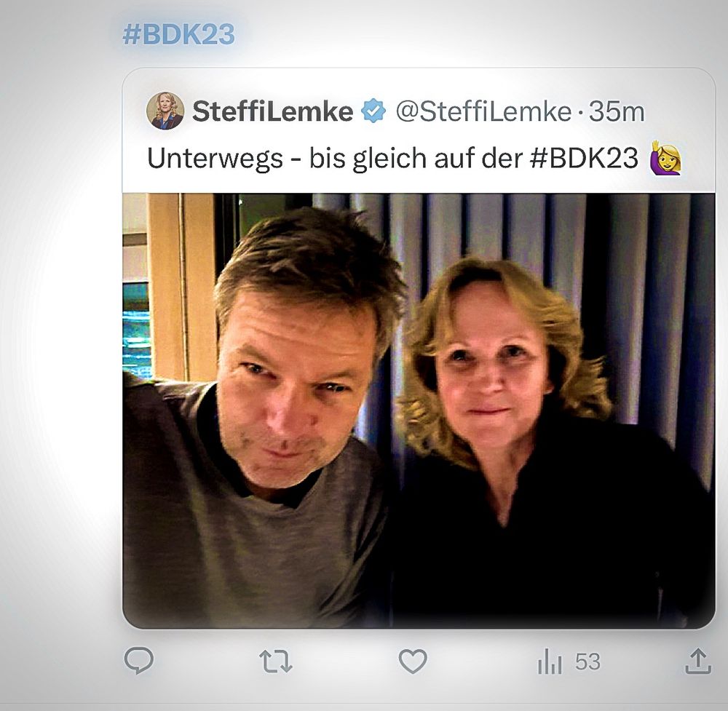Follow the #BDK23 hashtag in the quoted tweet
The height and width of the screenshot is (711, 728).
[584, 158]
